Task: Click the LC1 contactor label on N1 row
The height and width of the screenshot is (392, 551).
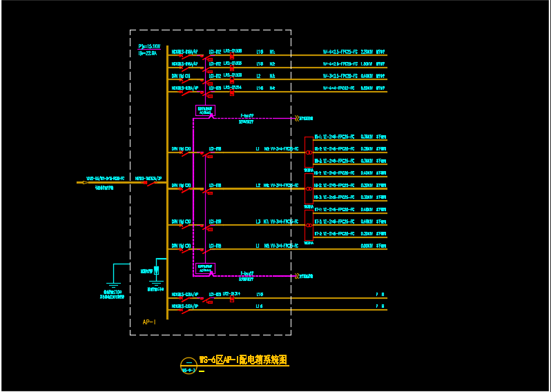Action: [x=215, y=52]
